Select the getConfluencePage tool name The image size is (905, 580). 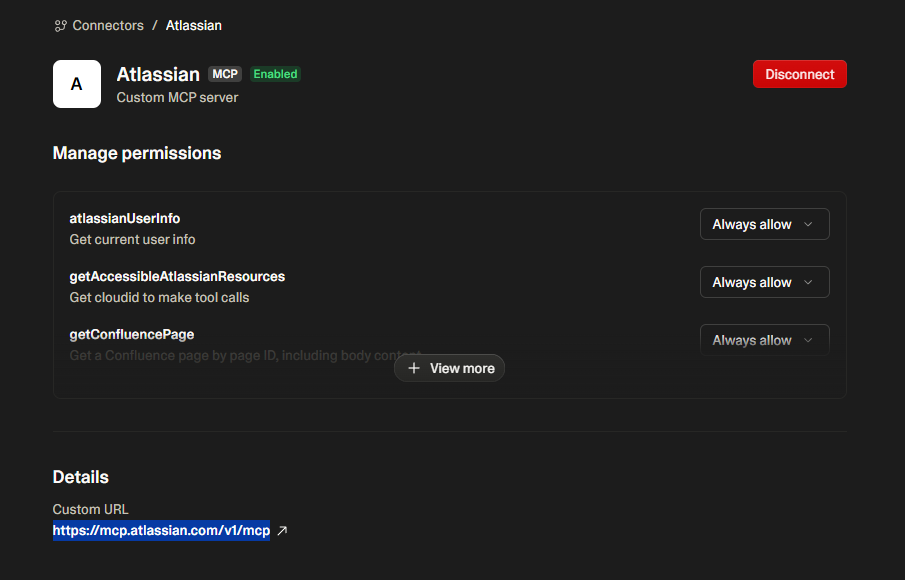click(132, 334)
